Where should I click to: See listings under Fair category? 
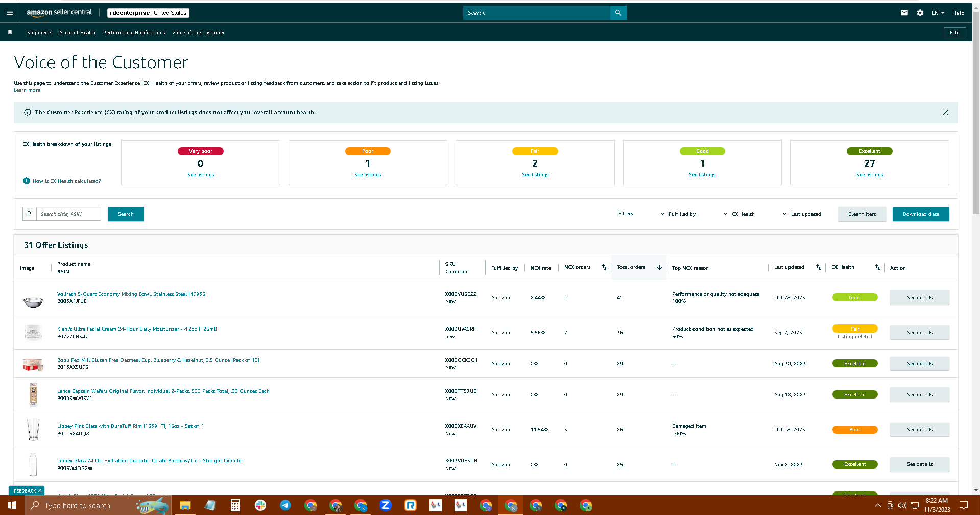[535, 175]
